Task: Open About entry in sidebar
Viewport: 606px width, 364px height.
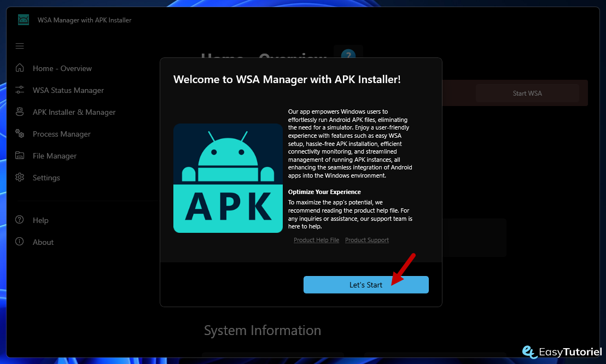Action: click(x=43, y=242)
